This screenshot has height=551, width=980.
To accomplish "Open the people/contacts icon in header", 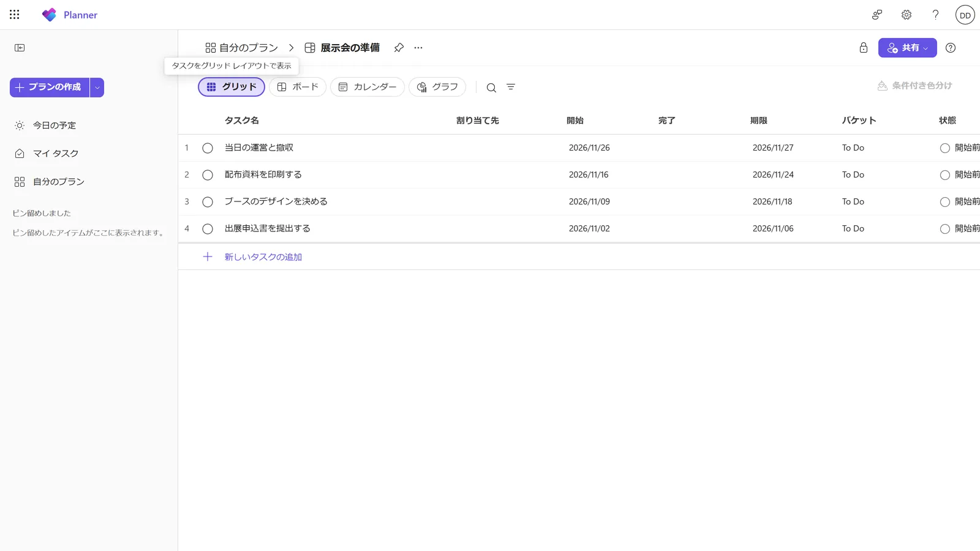I will click(877, 15).
